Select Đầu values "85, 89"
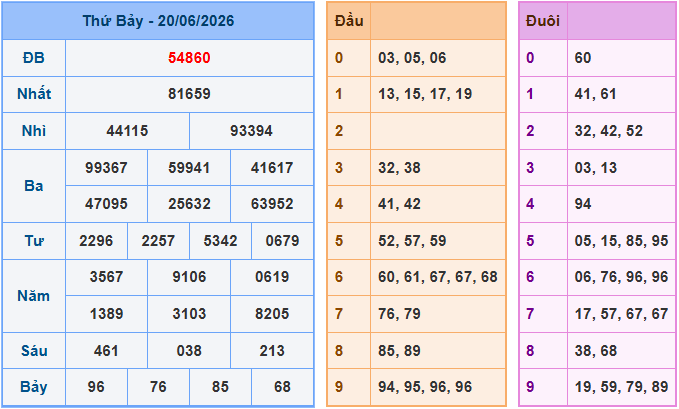The height and width of the screenshot is (409, 679). pyautogui.click(x=399, y=351)
